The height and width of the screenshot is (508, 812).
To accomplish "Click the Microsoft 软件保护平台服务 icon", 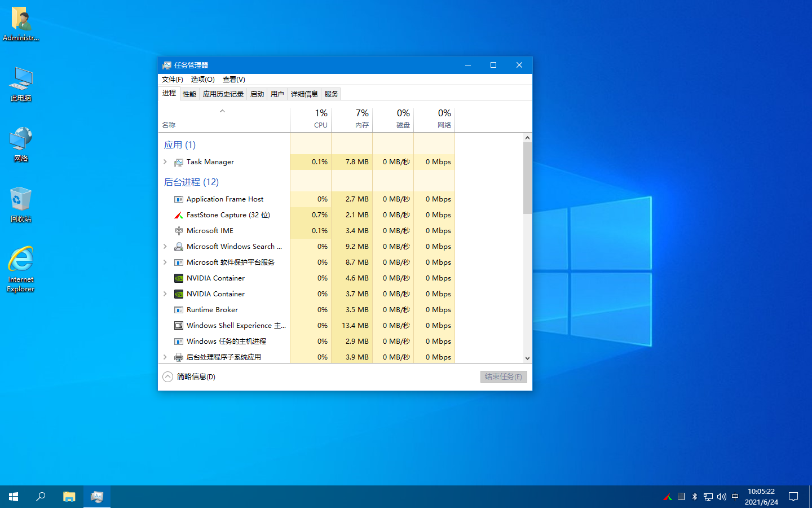I will pyautogui.click(x=179, y=262).
